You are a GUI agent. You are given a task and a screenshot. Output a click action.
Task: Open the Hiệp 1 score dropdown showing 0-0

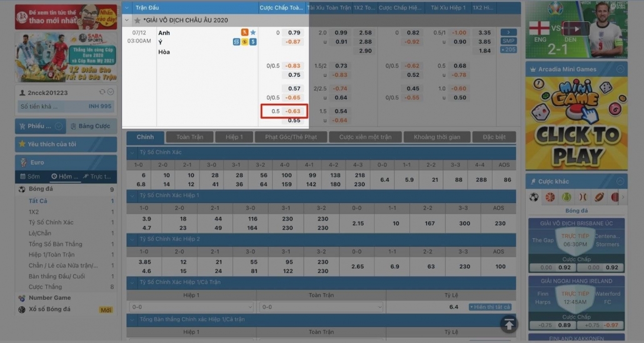(x=191, y=307)
